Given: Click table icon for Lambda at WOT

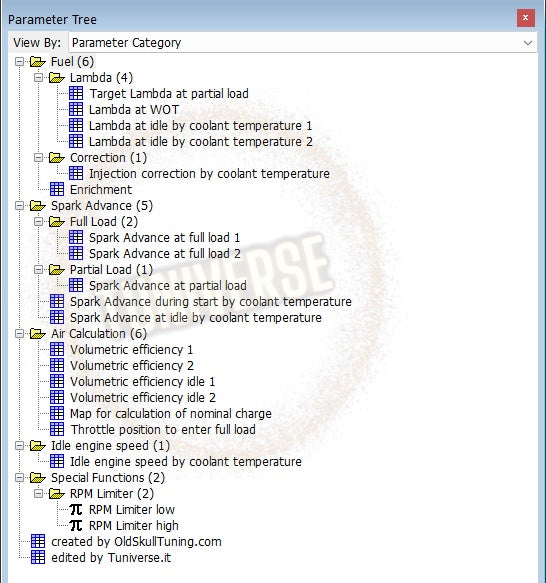Looking at the screenshot, I should click(76, 109).
